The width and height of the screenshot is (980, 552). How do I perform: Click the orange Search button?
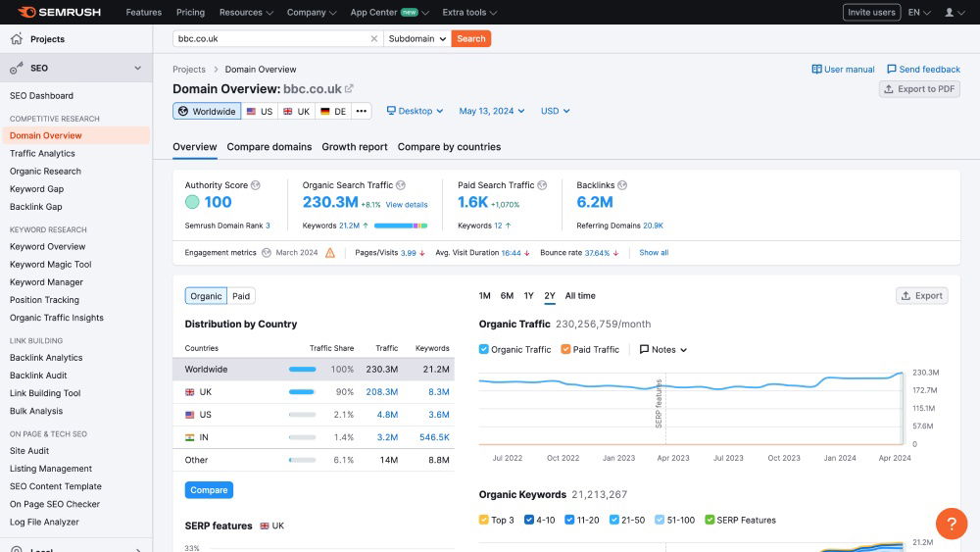pyautogui.click(x=471, y=39)
